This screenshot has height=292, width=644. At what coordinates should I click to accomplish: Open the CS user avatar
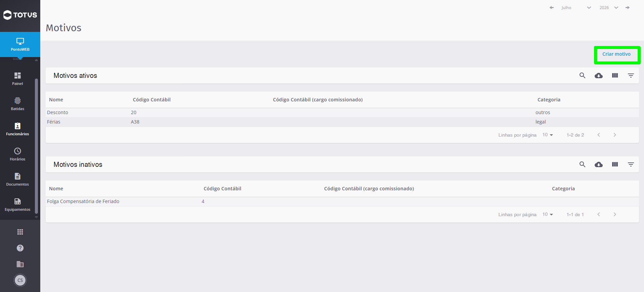[x=20, y=280]
